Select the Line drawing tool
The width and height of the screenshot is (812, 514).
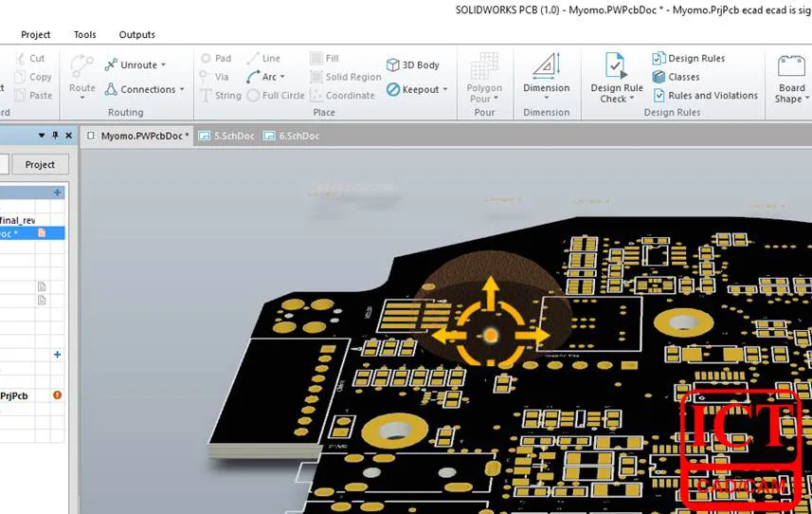tap(263, 58)
